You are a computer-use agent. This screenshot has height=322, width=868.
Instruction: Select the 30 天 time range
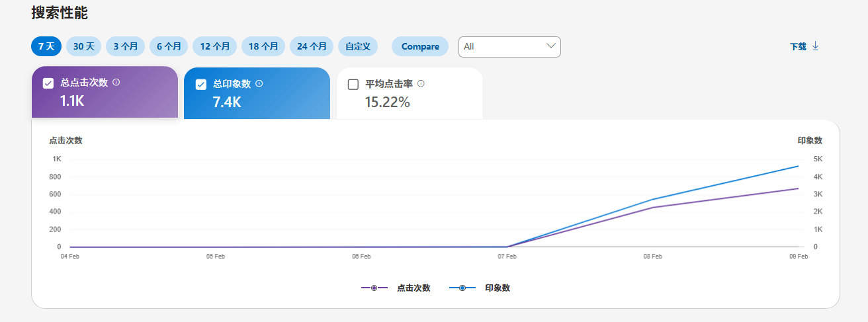[84, 46]
